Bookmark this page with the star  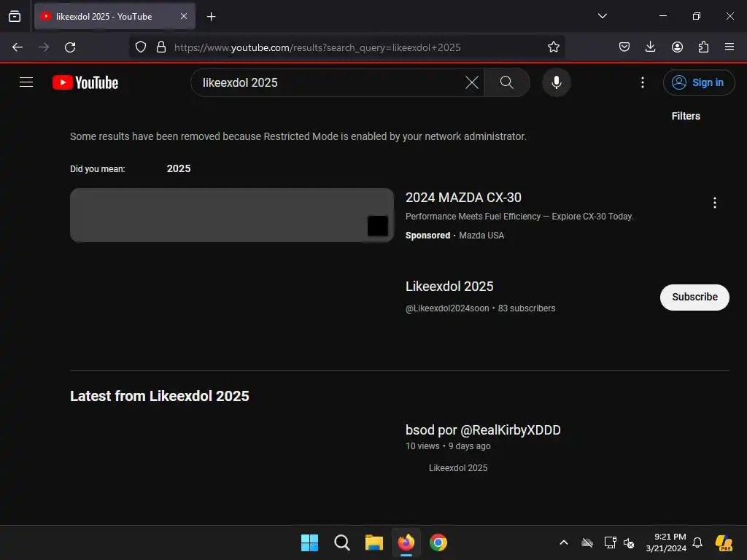(x=553, y=47)
